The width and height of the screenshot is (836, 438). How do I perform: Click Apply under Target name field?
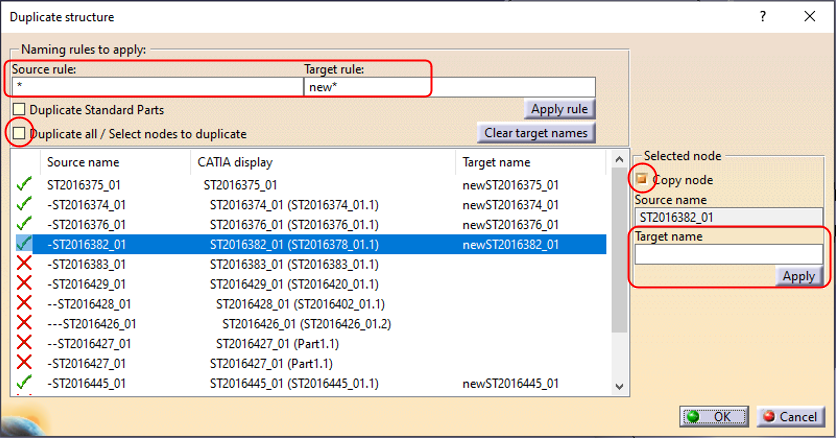click(798, 276)
